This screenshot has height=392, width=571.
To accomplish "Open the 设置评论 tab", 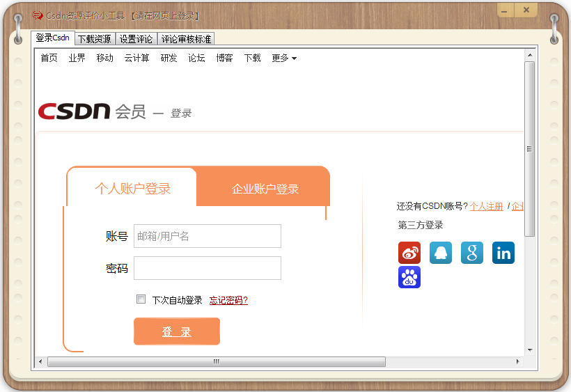I will pos(136,39).
